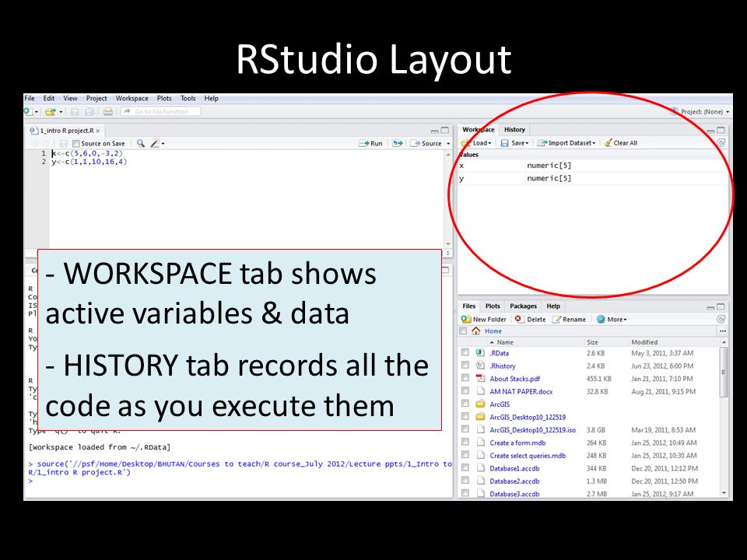This screenshot has width=747, height=560.
Task: Refresh the Workspace pane
Action: click(721, 142)
